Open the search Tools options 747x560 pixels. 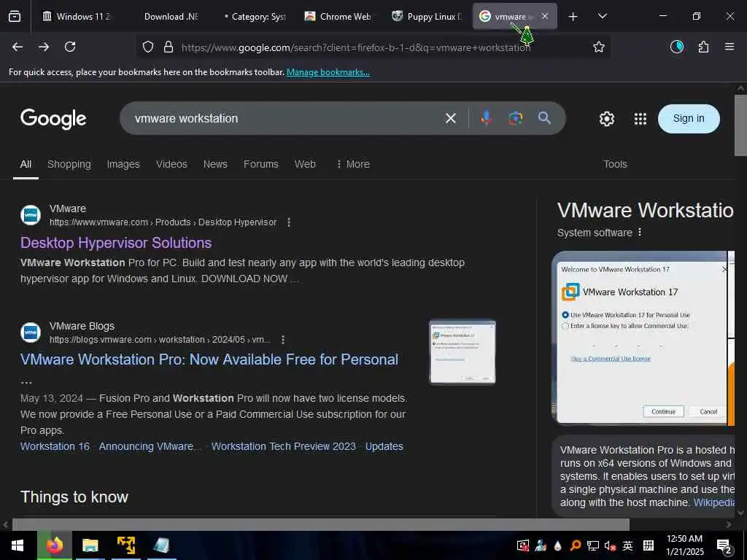[x=615, y=164]
